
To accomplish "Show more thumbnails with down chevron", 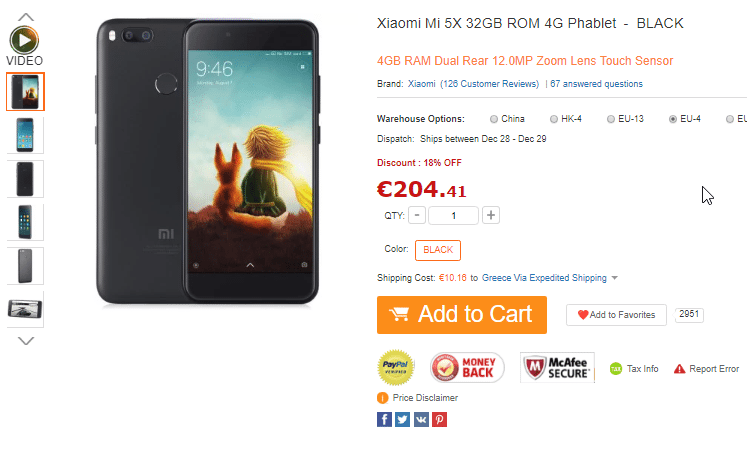I will 26,341.
